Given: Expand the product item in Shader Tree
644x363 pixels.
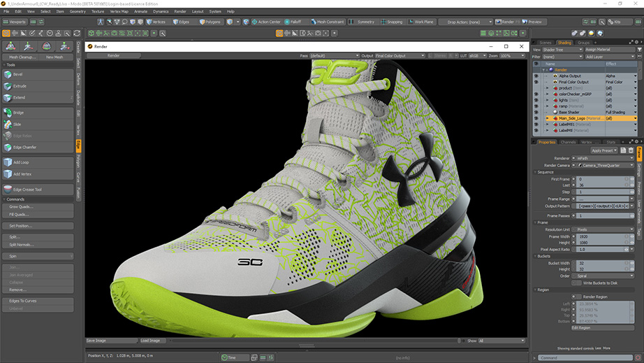Looking at the screenshot, I should point(548,88).
